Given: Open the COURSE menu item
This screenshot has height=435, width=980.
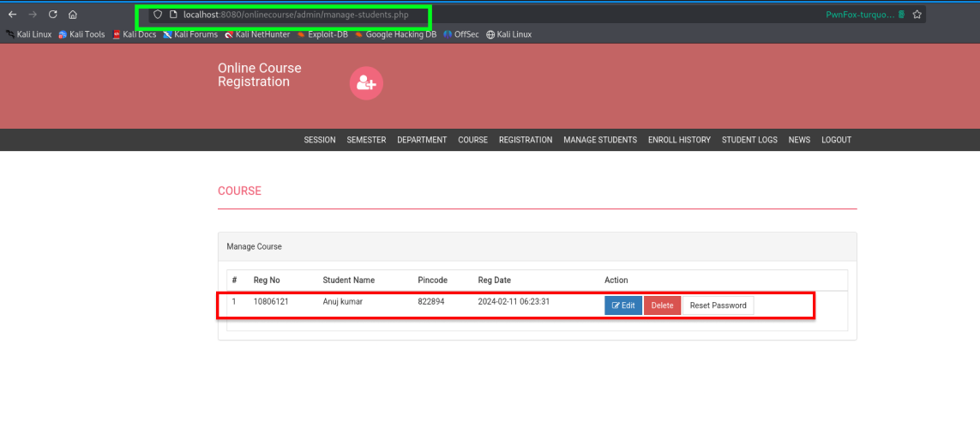Looking at the screenshot, I should [472, 140].
